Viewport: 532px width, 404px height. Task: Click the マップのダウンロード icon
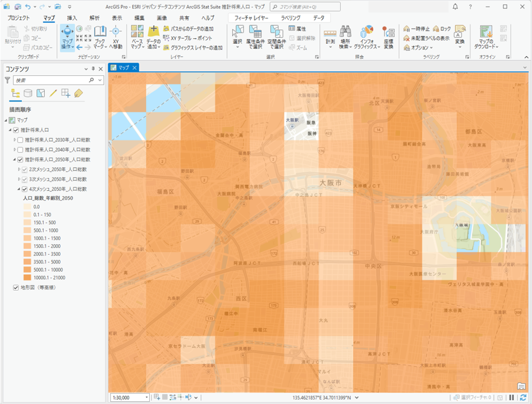point(486,33)
